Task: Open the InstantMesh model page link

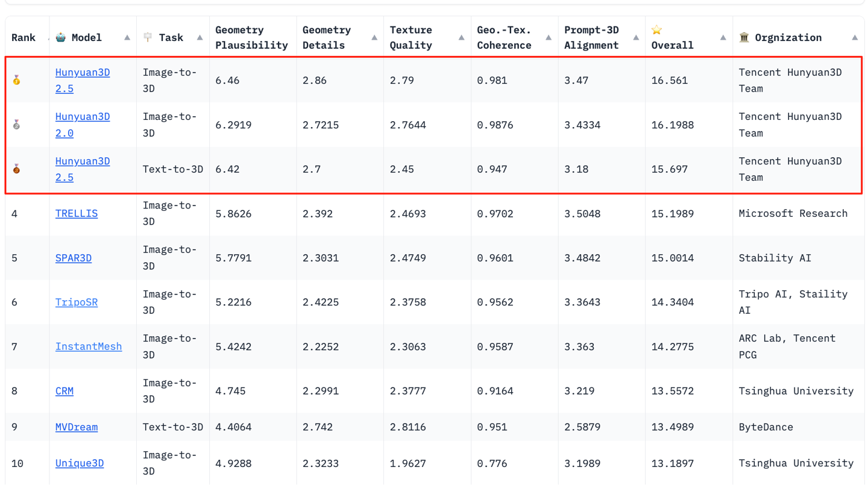Action: [x=89, y=346]
